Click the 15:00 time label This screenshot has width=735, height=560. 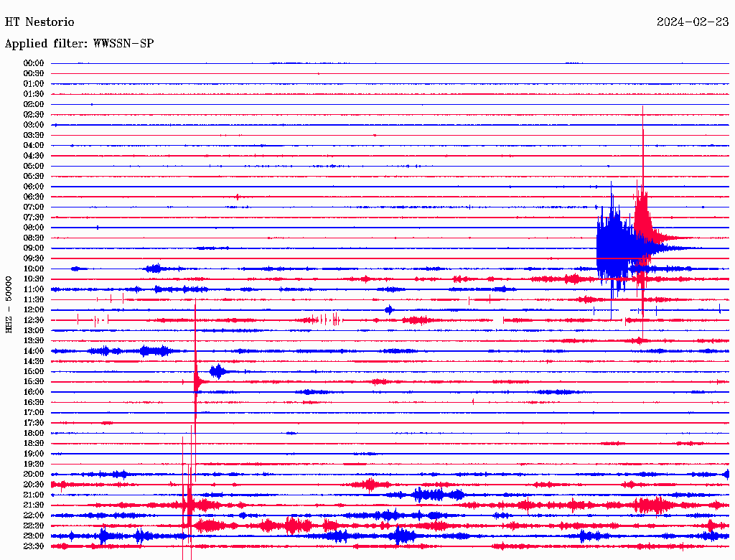(x=34, y=371)
